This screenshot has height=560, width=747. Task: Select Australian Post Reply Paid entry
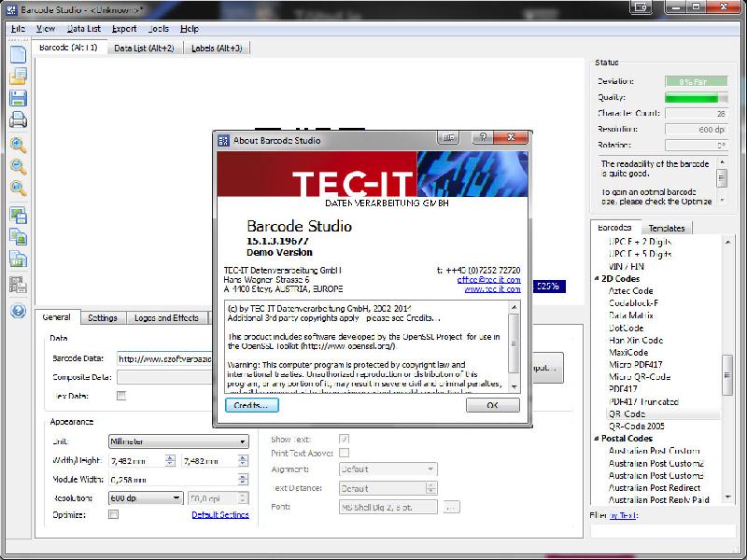pyautogui.click(x=659, y=500)
